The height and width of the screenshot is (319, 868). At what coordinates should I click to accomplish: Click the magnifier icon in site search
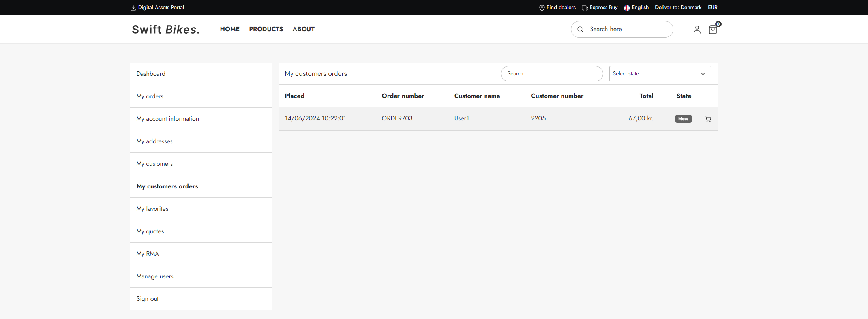580,29
